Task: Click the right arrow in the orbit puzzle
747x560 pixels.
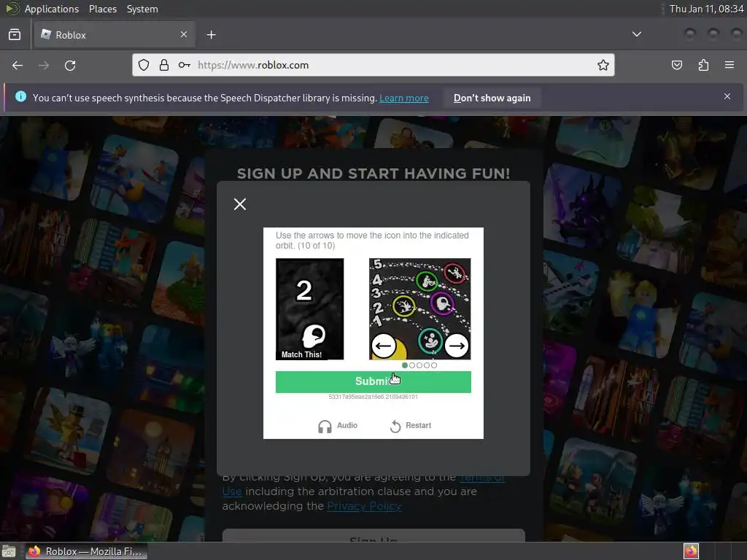Action: (457, 346)
